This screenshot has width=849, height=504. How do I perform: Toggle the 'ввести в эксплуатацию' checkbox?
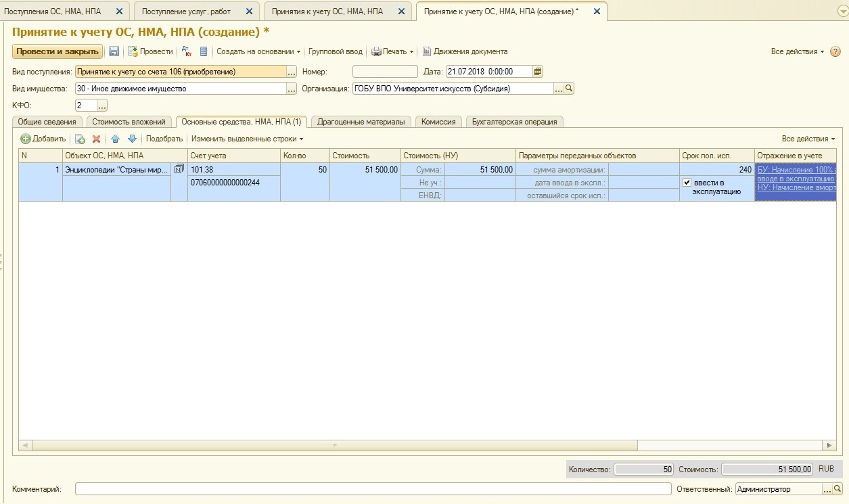coord(687,183)
